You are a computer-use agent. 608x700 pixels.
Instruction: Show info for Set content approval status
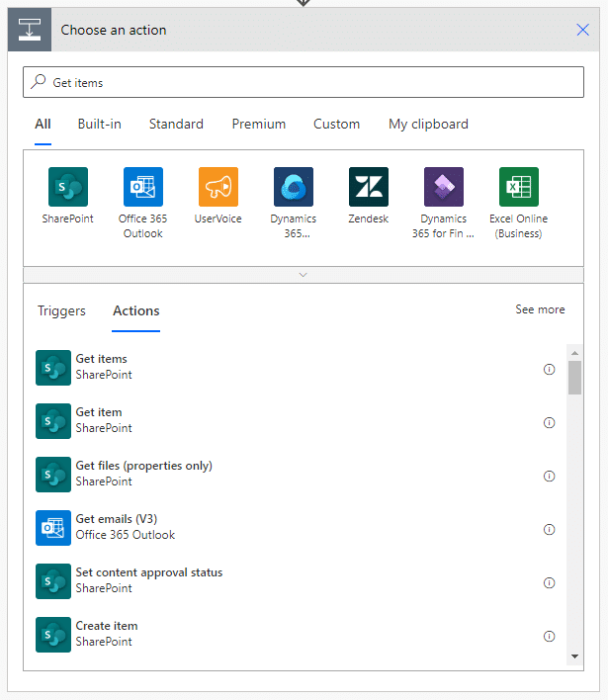[549, 582]
